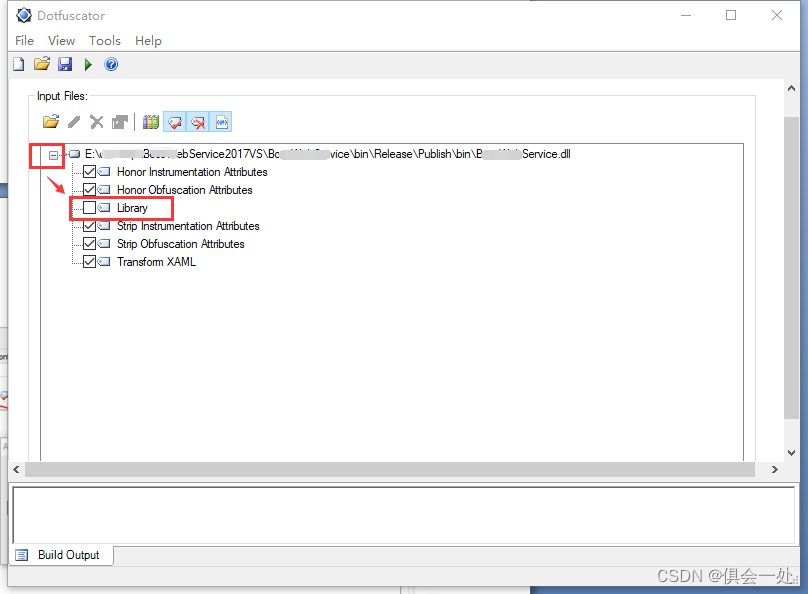Save the project using the floppy disk icon

65,64
